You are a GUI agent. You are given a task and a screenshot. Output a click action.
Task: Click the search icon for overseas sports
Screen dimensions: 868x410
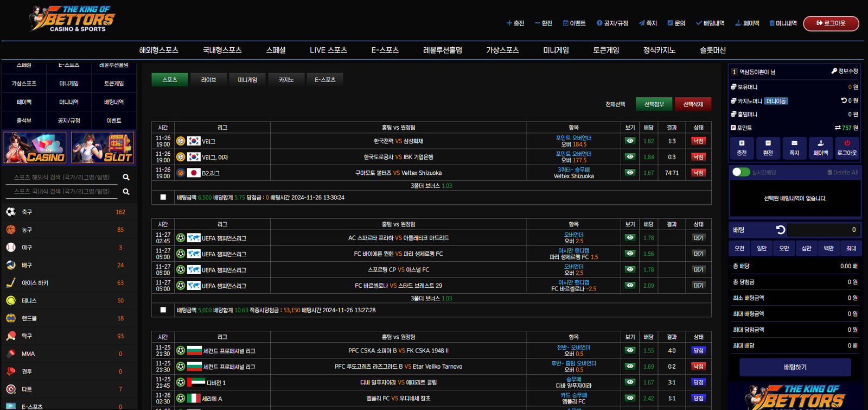click(x=126, y=177)
